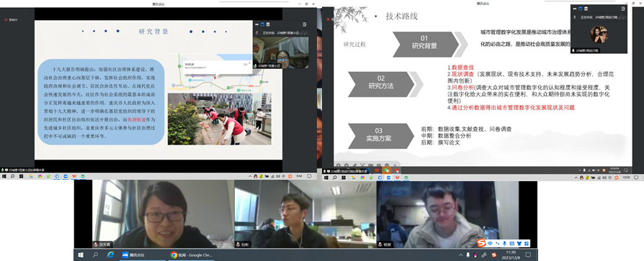Open Sogou toolbox grid icon on the input bar

click(x=526, y=243)
